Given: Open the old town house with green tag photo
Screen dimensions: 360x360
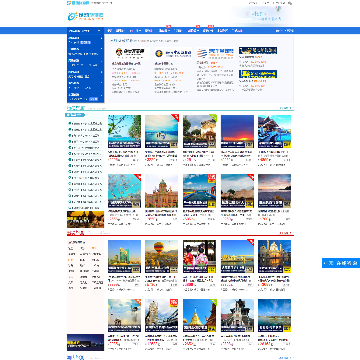Looking at the screenshot, I should pyautogui.click(x=199, y=131).
